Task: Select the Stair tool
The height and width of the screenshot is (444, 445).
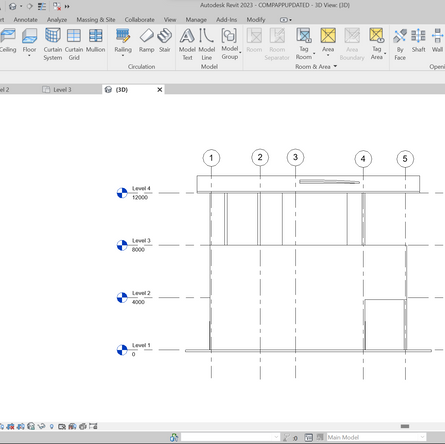Action: [x=165, y=41]
